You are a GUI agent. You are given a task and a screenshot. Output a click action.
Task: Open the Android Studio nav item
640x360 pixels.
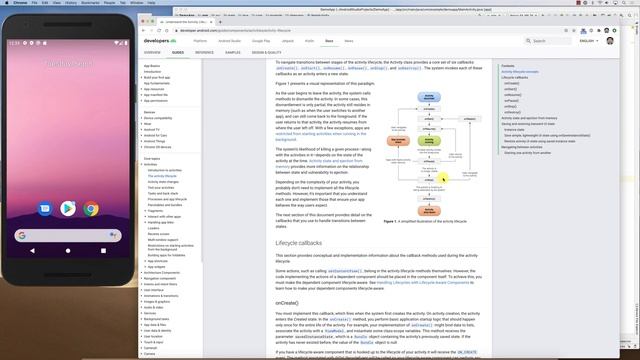(229, 41)
